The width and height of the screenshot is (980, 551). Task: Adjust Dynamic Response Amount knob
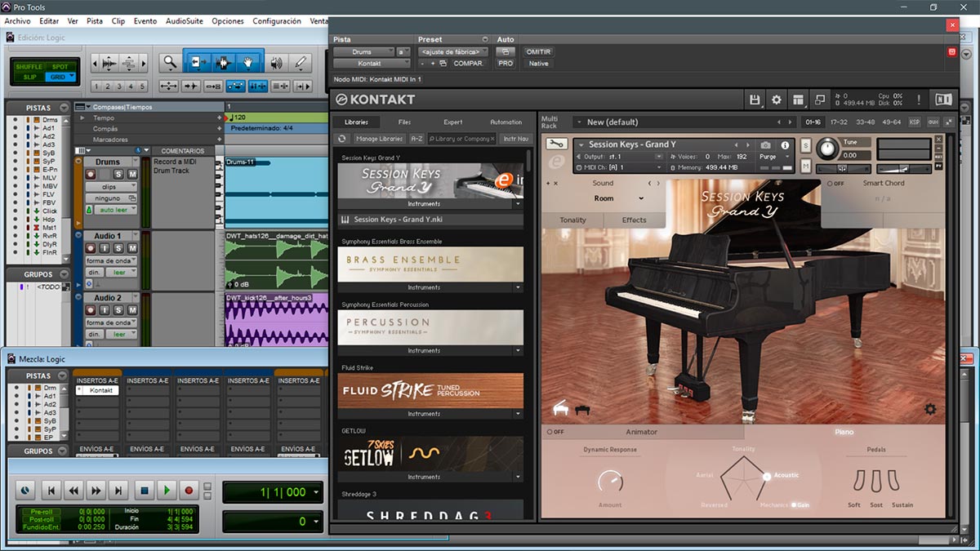(610, 482)
